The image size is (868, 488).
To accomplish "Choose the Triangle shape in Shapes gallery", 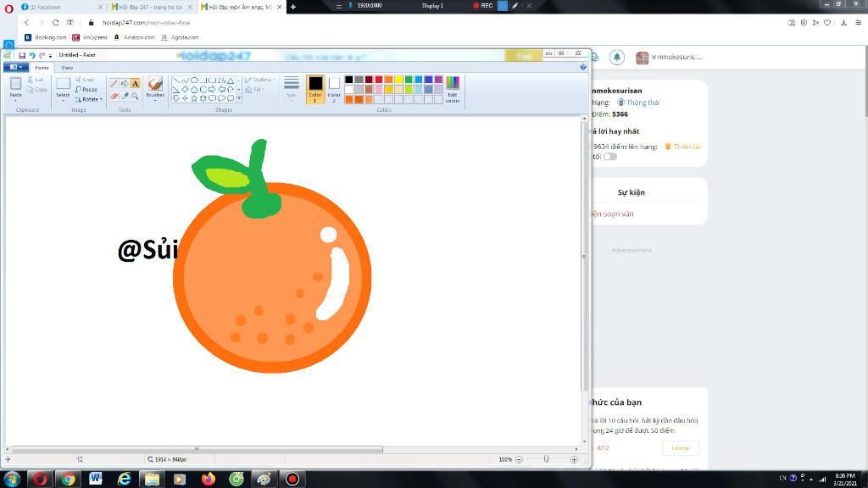I will [x=231, y=80].
